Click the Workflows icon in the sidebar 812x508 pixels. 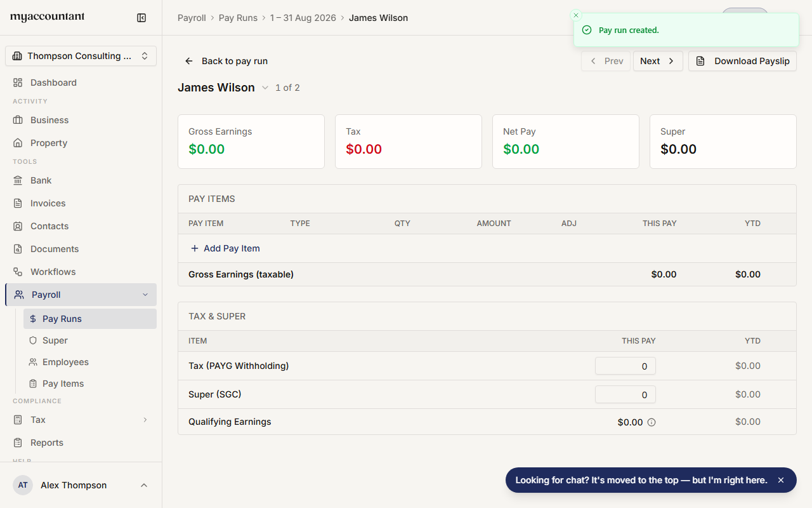pos(18,272)
